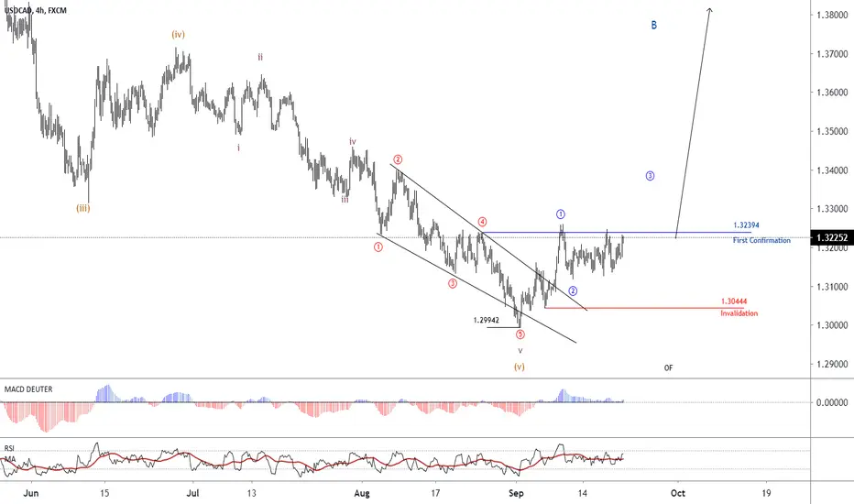Click the 1.29000 price axis value
Image resolution: width=854 pixels, height=504 pixels.
pyautogui.click(x=832, y=364)
